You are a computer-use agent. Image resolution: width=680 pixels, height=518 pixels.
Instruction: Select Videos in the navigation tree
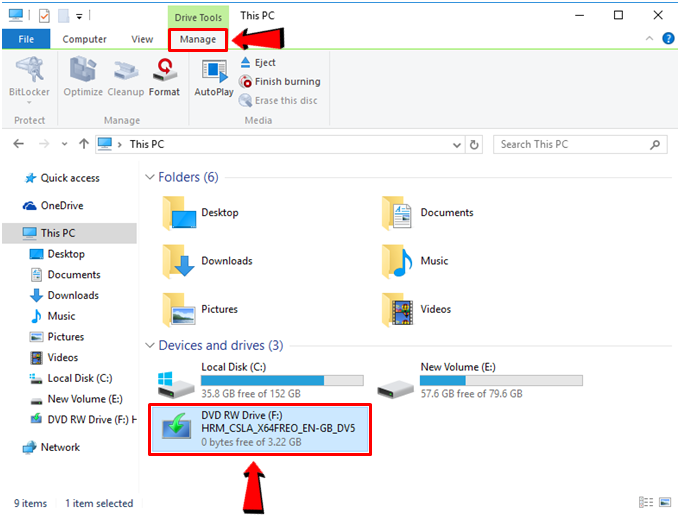click(x=54, y=357)
